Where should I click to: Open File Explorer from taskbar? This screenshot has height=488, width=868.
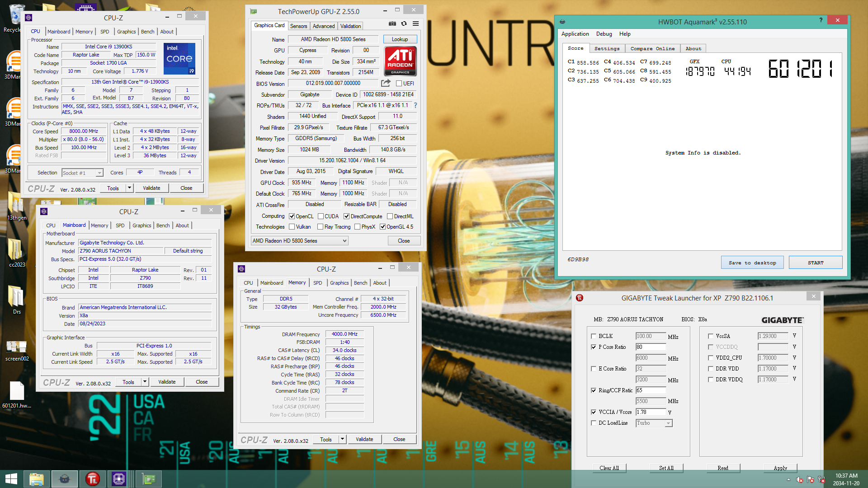pos(37,479)
